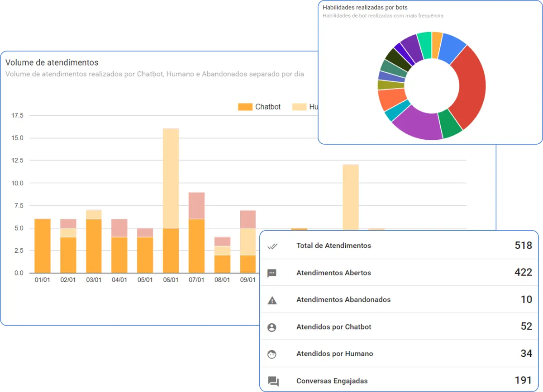Toggle the Chatbot series in the chart legend
The width and height of the screenshot is (543, 392).
coord(259,107)
